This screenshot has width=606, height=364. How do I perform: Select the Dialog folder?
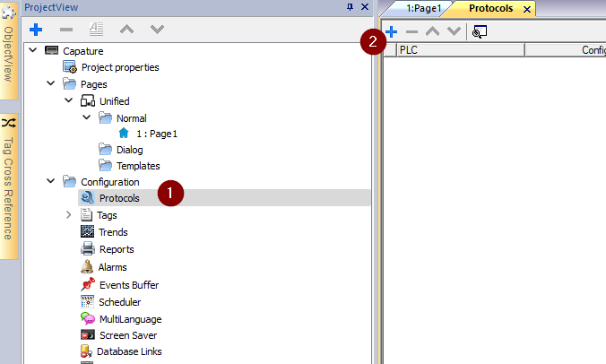pos(129,150)
